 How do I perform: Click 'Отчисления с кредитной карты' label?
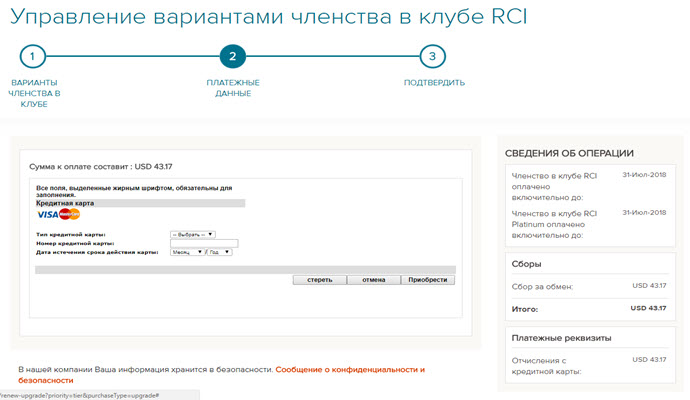coord(547,366)
